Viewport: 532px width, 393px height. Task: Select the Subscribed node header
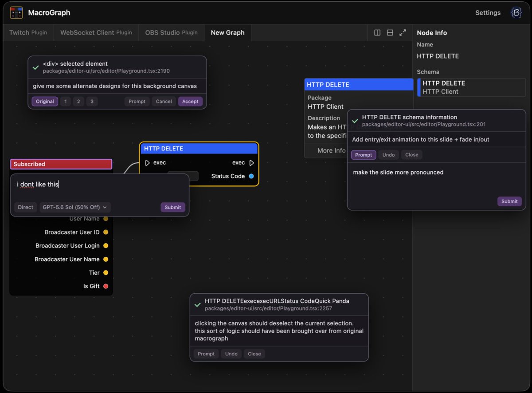click(x=61, y=164)
